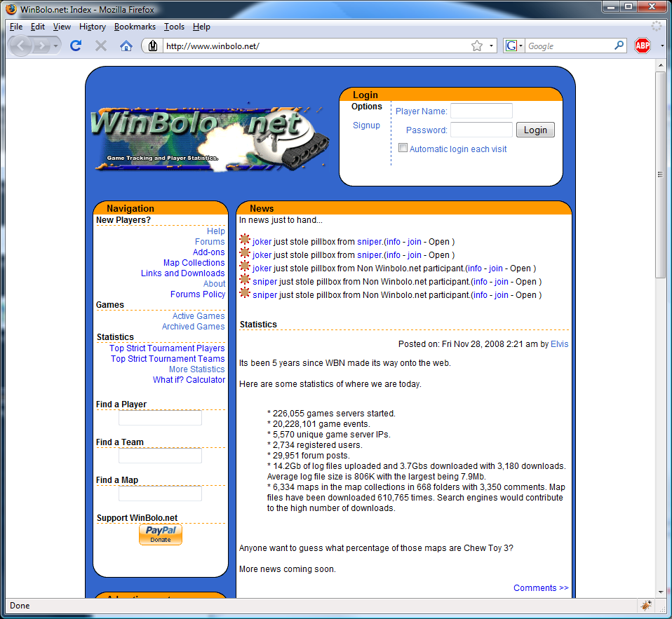Open the History menu
Image resolution: width=672 pixels, height=619 pixels.
click(x=92, y=27)
